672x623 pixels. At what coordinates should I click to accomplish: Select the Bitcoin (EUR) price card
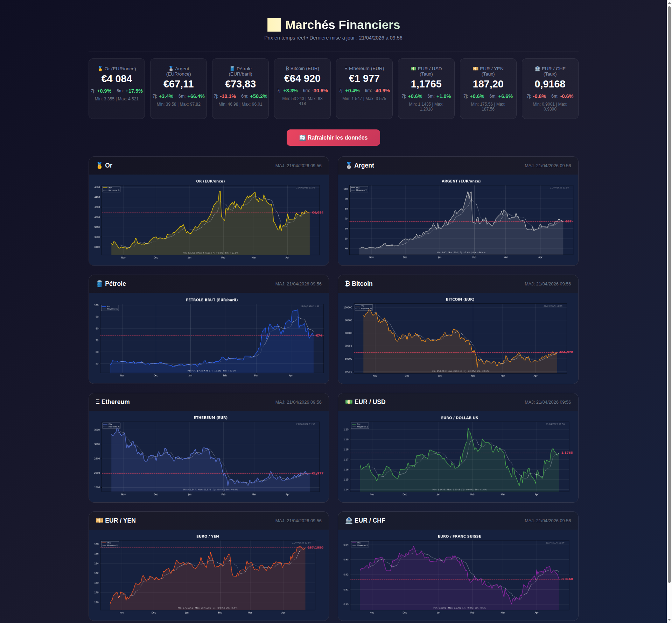tap(302, 89)
